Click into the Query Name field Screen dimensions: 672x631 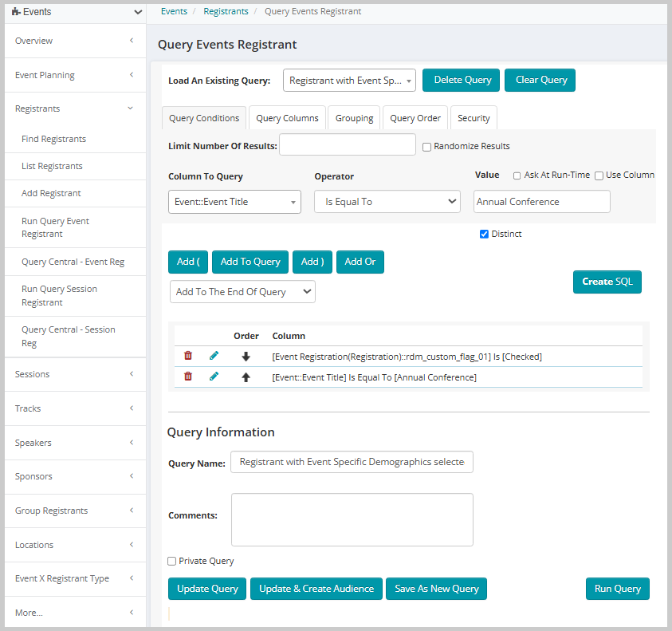pyautogui.click(x=352, y=462)
